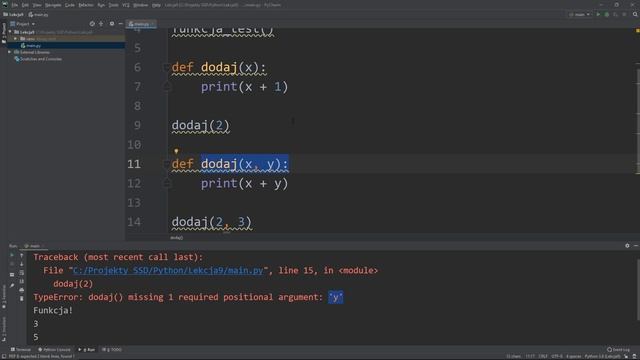Hide the Project panel with minus icon
This screenshot has width=640, height=360.
click(120, 24)
